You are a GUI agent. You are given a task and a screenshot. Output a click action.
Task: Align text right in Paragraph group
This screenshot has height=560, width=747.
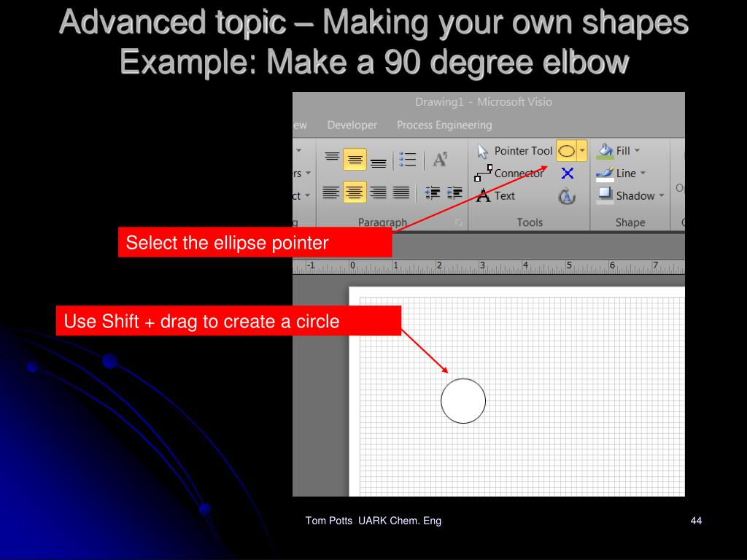379,192
